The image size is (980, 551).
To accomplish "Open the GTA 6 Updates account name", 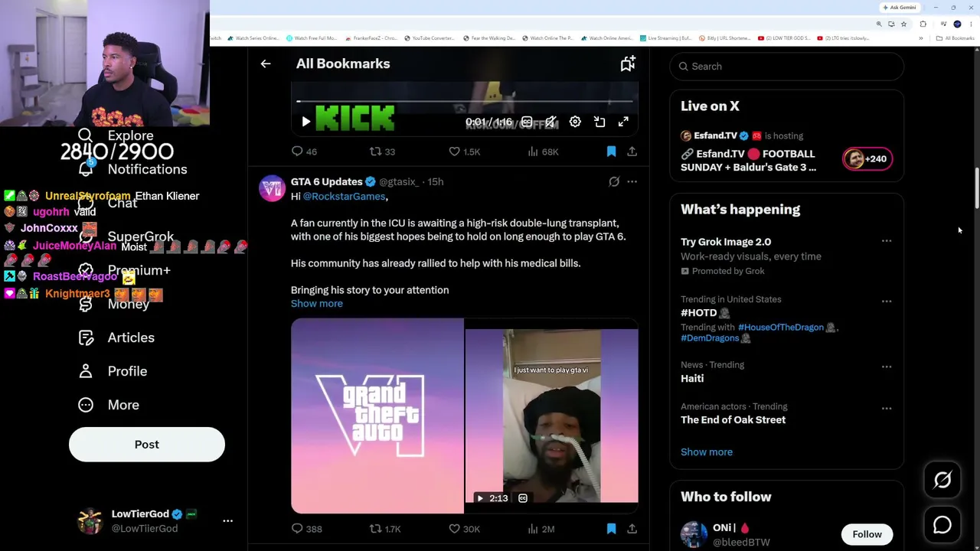I will pyautogui.click(x=326, y=181).
